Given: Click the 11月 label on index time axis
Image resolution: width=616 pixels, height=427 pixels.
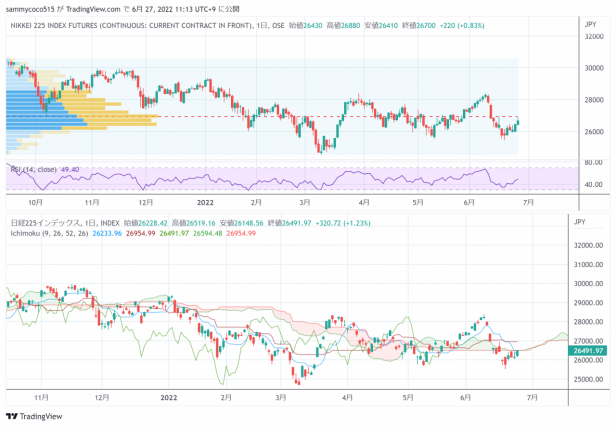Looking at the screenshot, I should point(41,398).
